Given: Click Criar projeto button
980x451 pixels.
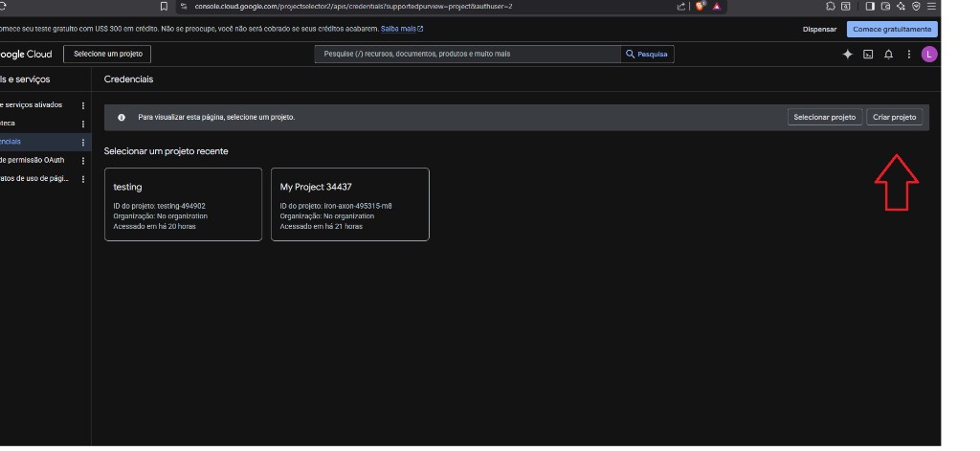Looking at the screenshot, I should [x=894, y=117].
